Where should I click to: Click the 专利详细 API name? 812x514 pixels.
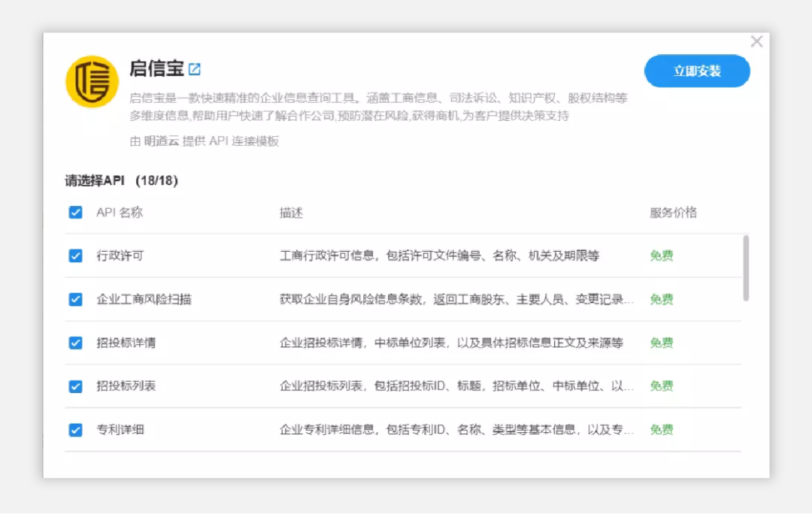pyautogui.click(x=120, y=430)
